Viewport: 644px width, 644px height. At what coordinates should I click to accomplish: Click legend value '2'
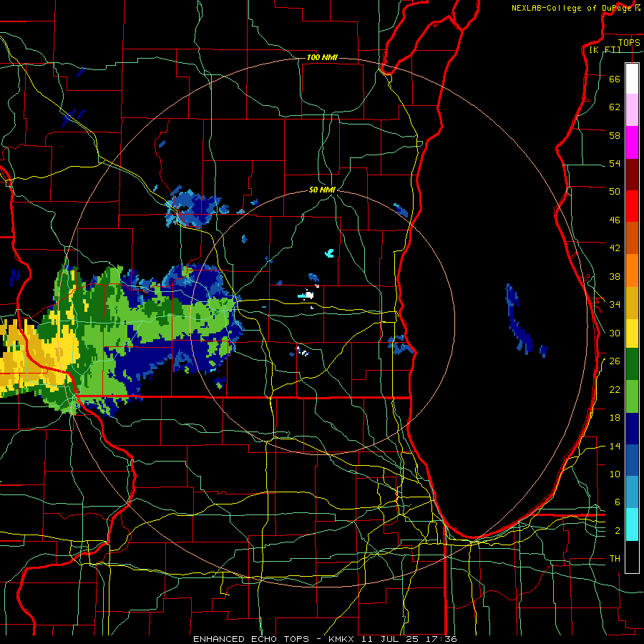pos(617,531)
